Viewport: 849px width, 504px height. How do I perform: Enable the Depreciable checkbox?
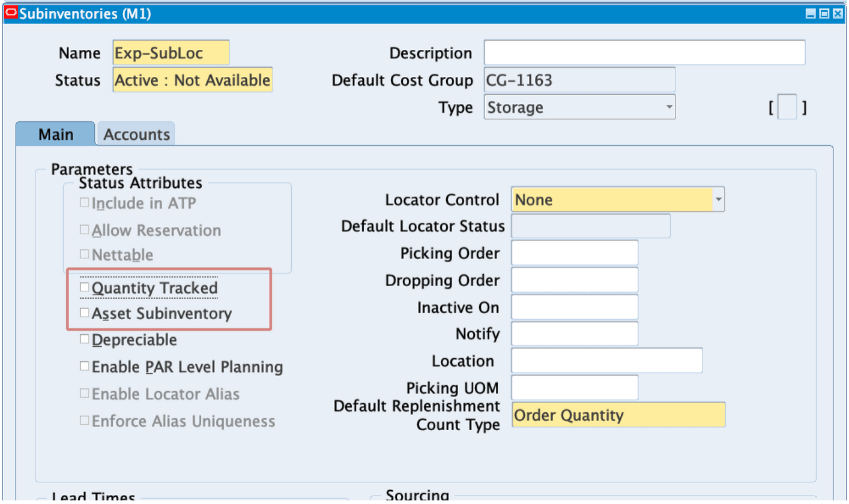(x=84, y=339)
